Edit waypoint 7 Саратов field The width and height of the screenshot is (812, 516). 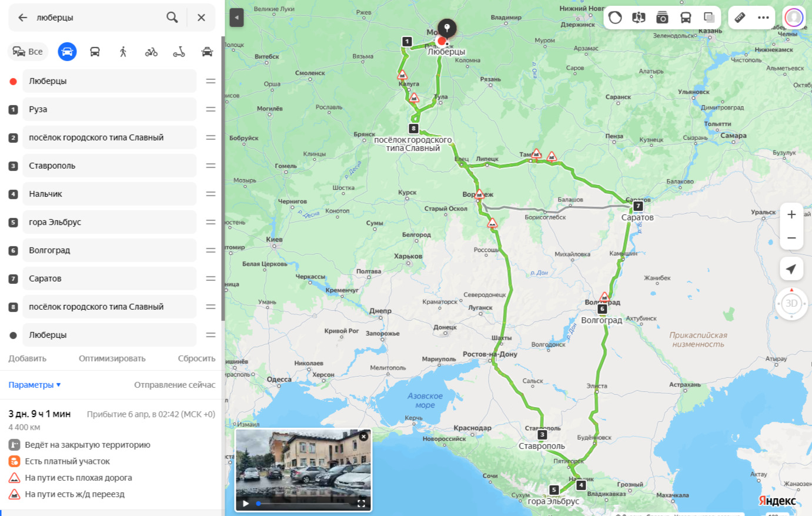click(x=109, y=279)
